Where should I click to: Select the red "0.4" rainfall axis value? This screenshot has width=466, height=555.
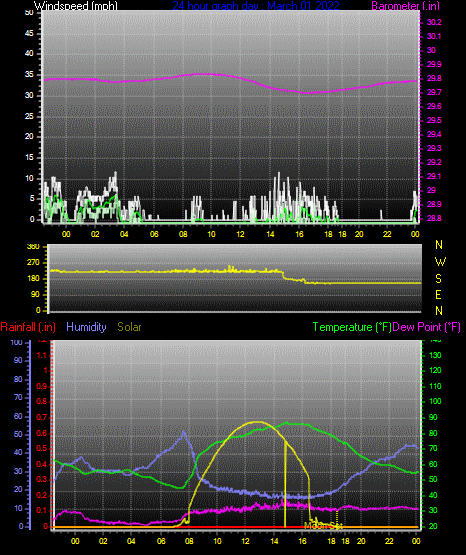pos(41,464)
